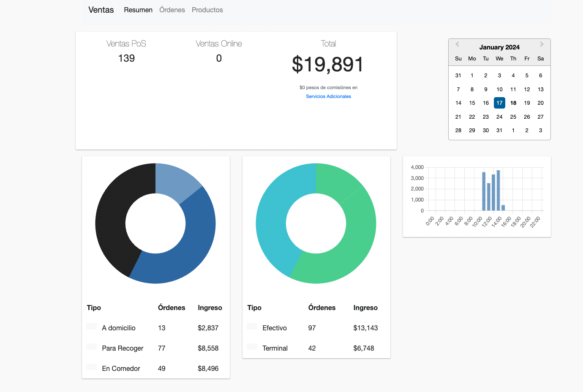Click the Efectivo row label
Viewport: 583px width, 392px height.
coord(275,328)
